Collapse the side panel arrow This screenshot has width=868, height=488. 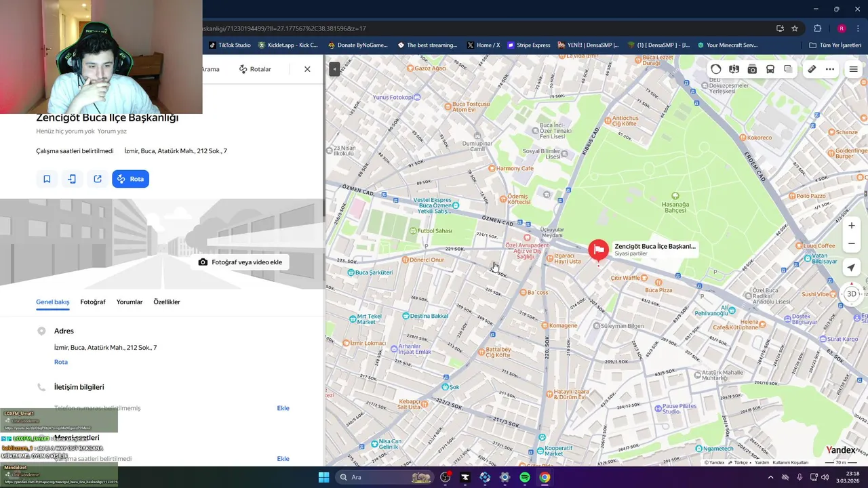point(334,69)
